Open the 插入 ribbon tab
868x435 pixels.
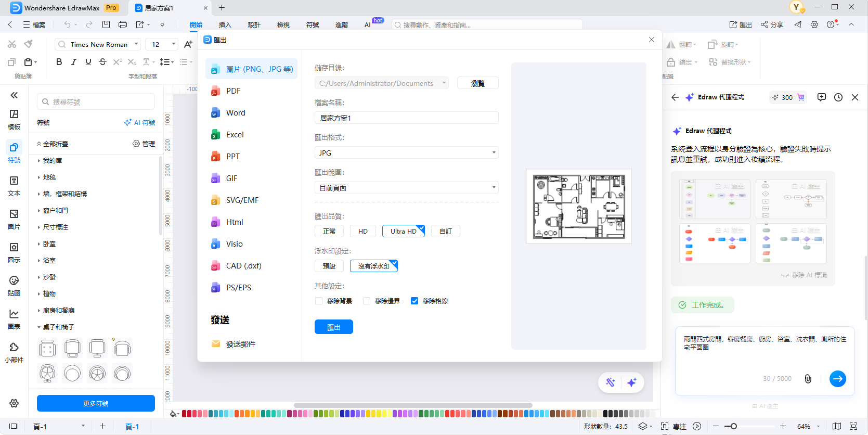tap(225, 24)
